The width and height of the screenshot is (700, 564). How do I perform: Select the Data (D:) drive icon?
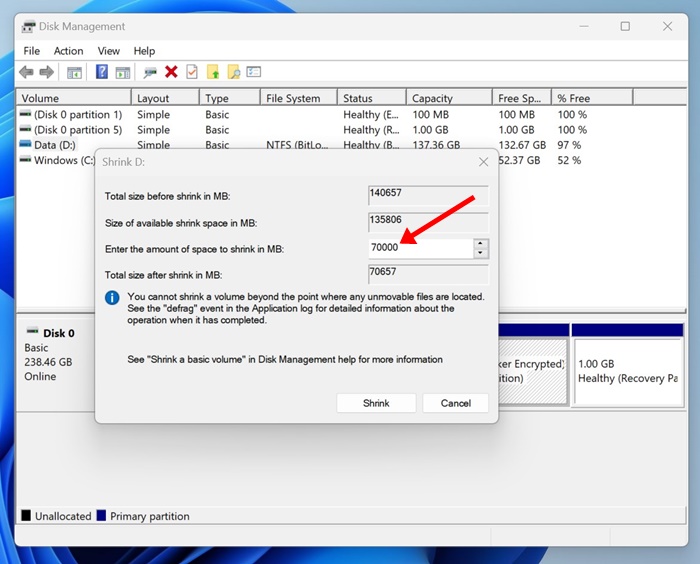(25, 144)
